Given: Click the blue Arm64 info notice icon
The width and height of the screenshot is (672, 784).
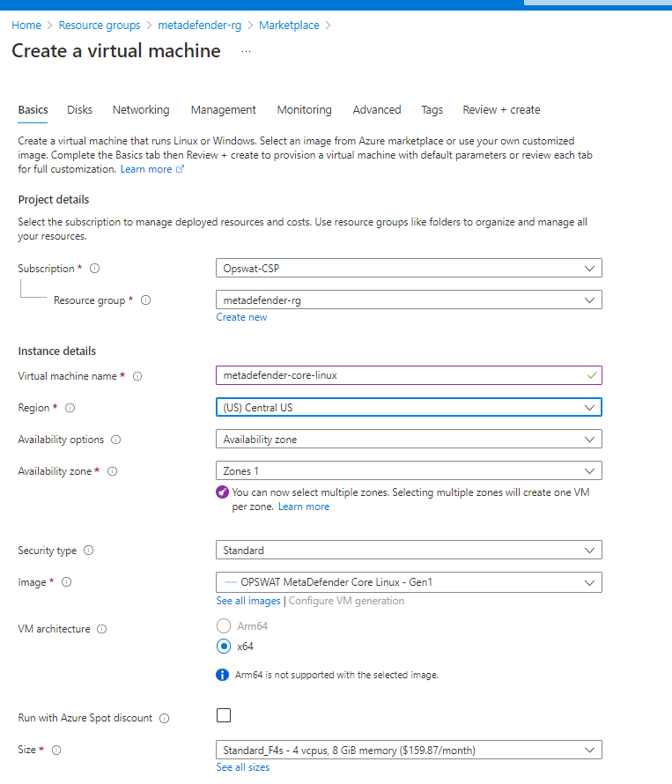Looking at the screenshot, I should [x=223, y=675].
